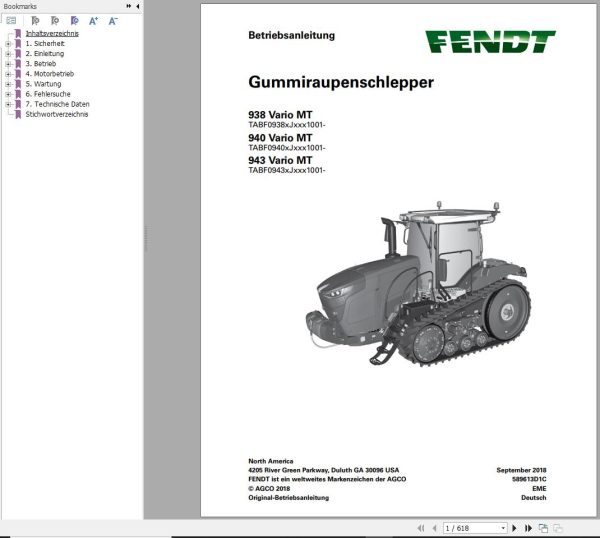
Task: Click the EME label in the footer
Action: pos(539,489)
